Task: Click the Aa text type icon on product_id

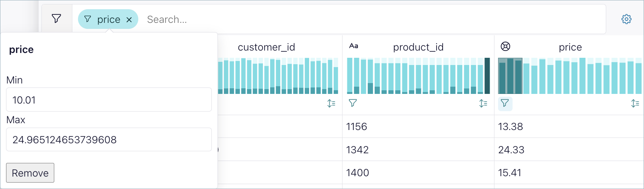Action: point(354,46)
